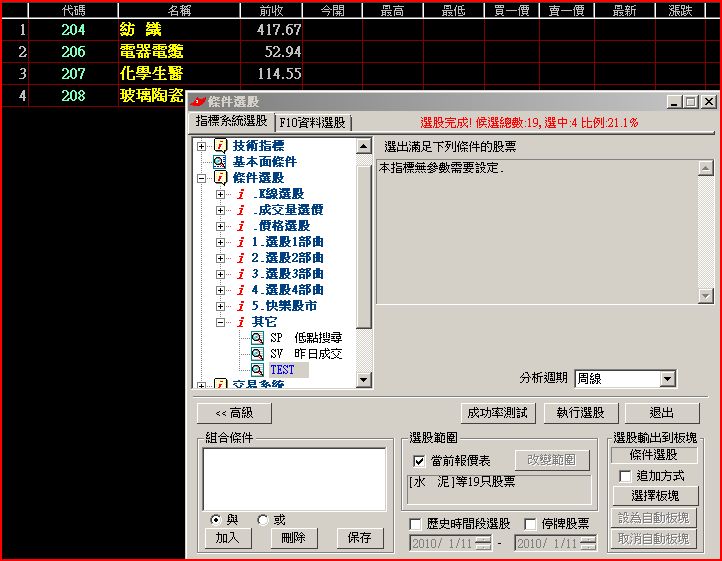Expand the .成交量選價 tree node
This screenshot has height=561, width=722.
click(221, 210)
